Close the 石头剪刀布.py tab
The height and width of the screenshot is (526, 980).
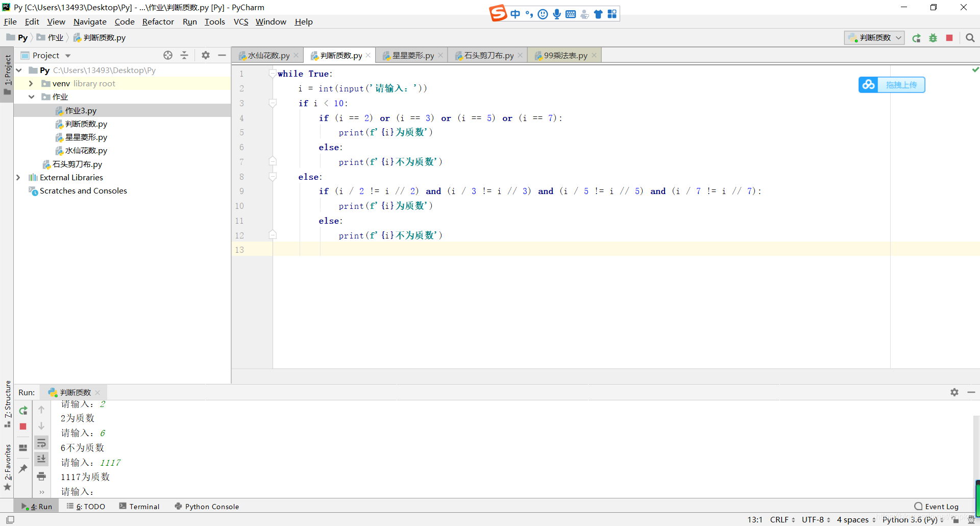[x=520, y=55]
